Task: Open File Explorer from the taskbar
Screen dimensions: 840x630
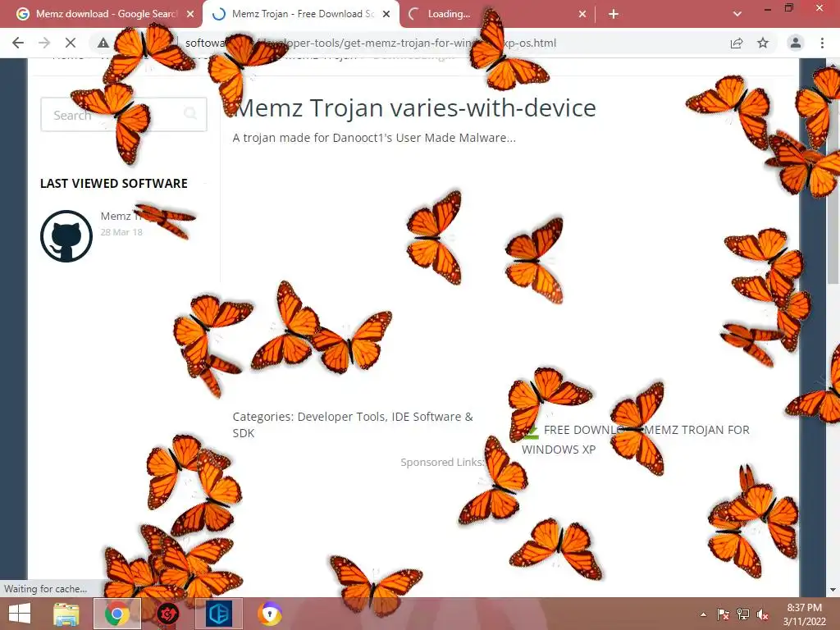Action: coord(66,614)
